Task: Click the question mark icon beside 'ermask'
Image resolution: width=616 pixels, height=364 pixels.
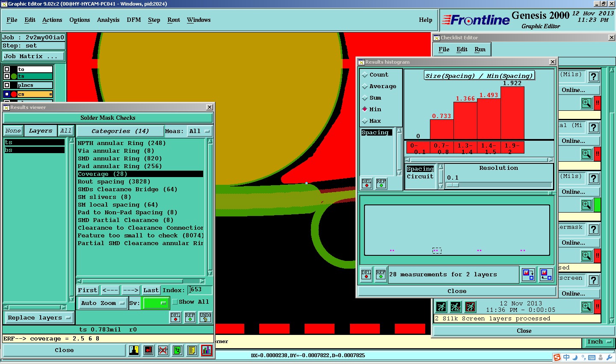Action: tap(594, 229)
